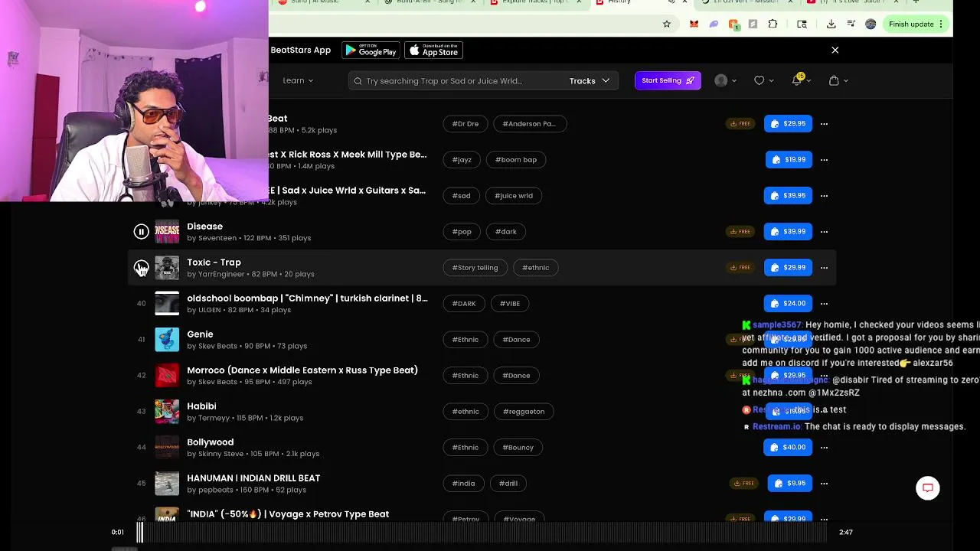Buy Bollywood beat for $40.00
This screenshot has width=980, height=551.
(x=788, y=447)
